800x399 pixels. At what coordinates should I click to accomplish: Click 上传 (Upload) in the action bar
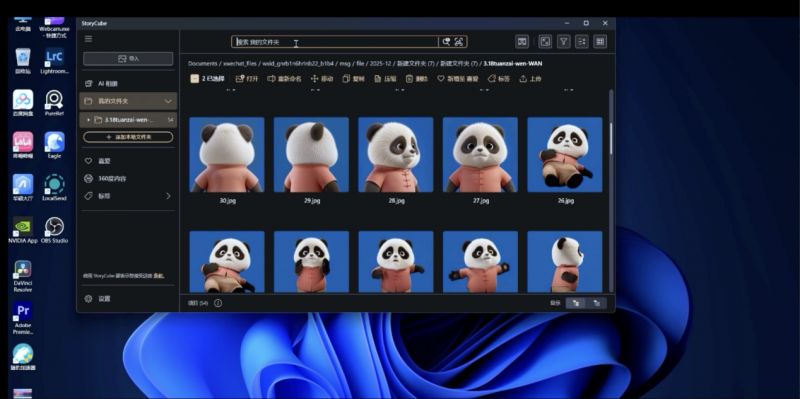531,79
